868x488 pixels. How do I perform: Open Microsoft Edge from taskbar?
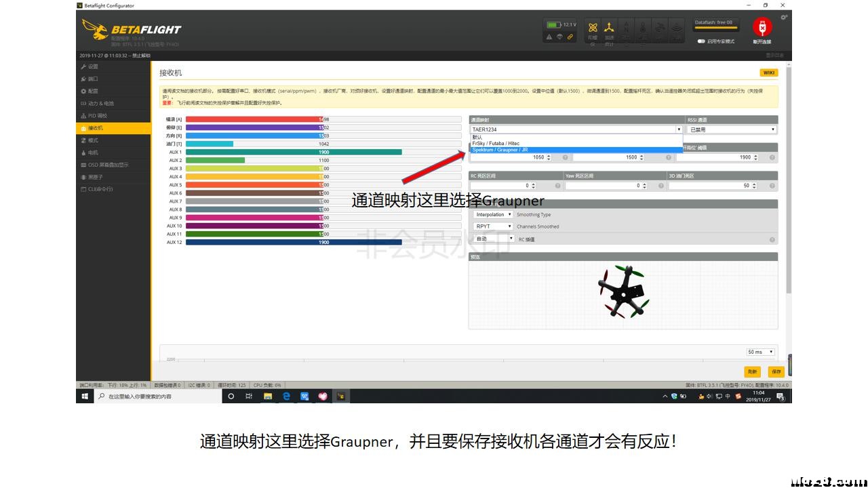(286, 396)
